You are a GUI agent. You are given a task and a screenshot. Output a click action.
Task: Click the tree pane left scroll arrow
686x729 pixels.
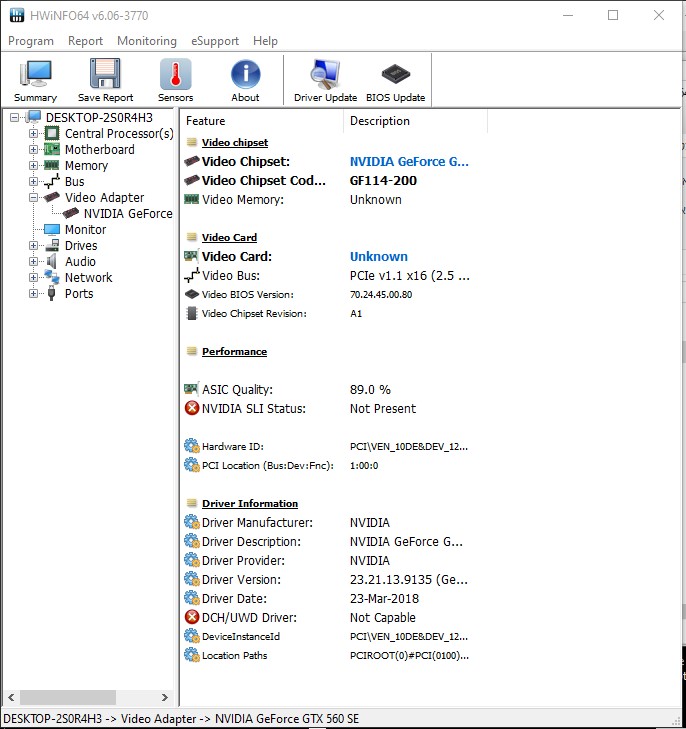pos(11,697)
